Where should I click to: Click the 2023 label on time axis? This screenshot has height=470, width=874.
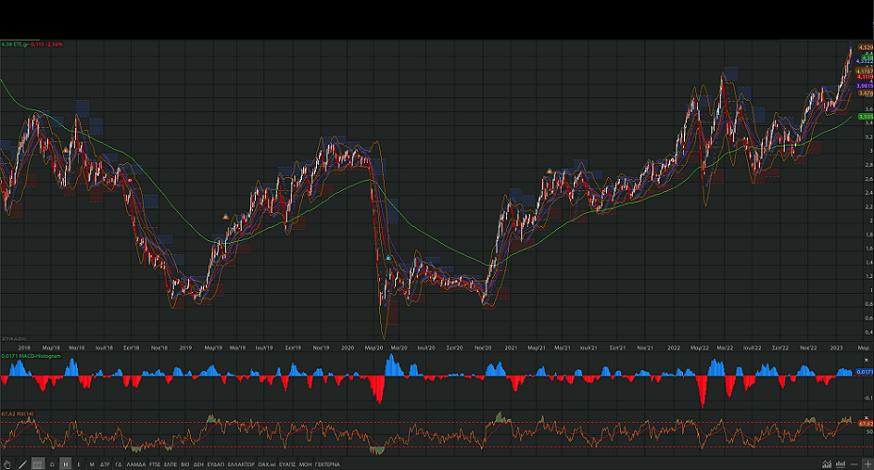coord(836,347)
